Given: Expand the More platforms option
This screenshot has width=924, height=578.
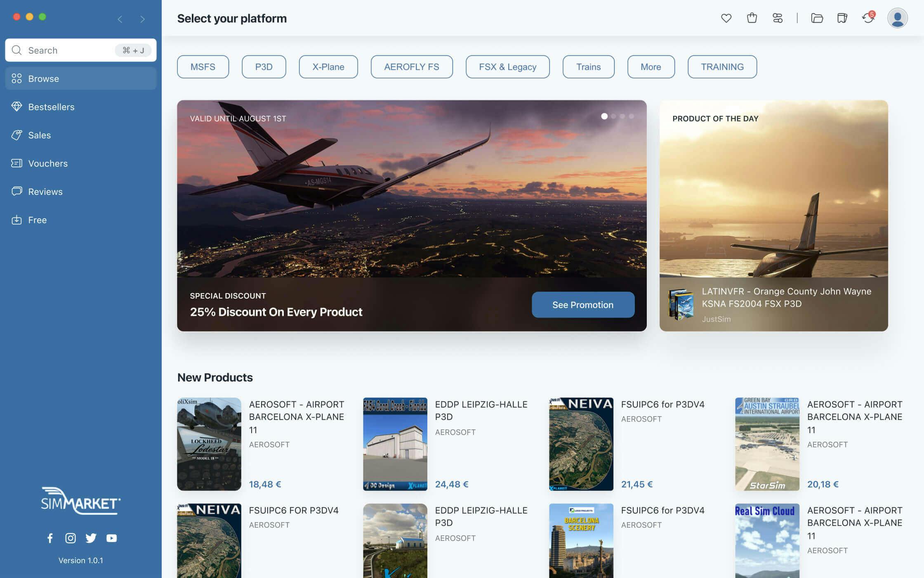Looking at the screenshot, I should tap(651, 66).
